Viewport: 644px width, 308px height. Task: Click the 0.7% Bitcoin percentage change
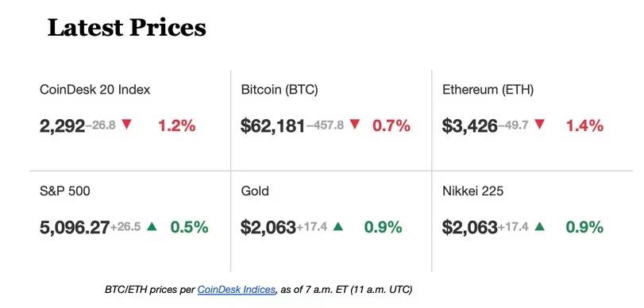pos(391,125)
